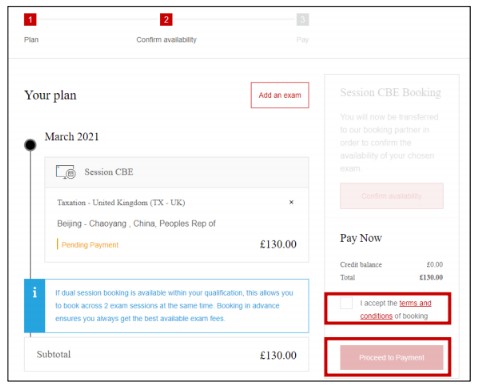Click the Taxation - United Kingdom exam title
Viewport: 480px width, 387px height.
click(x=121, y=202)
